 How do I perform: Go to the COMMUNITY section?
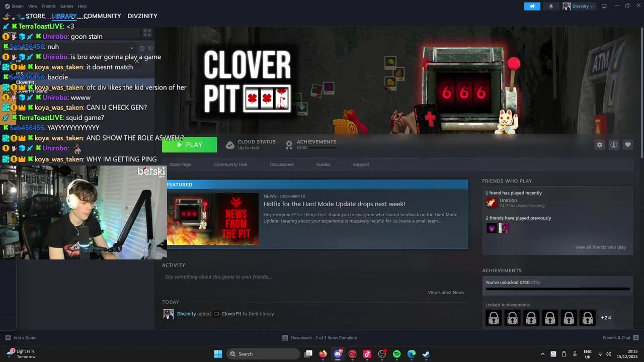(102, 16)
